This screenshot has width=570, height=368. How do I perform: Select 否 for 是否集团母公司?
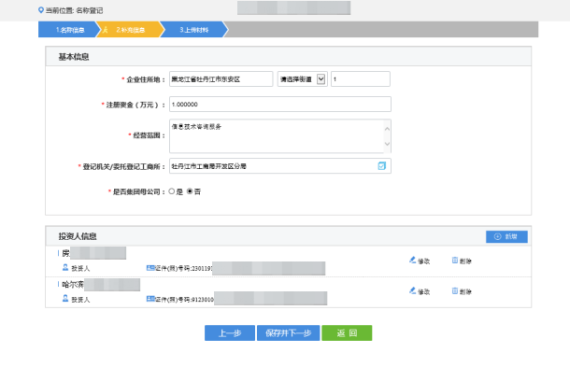click(190, 191)
